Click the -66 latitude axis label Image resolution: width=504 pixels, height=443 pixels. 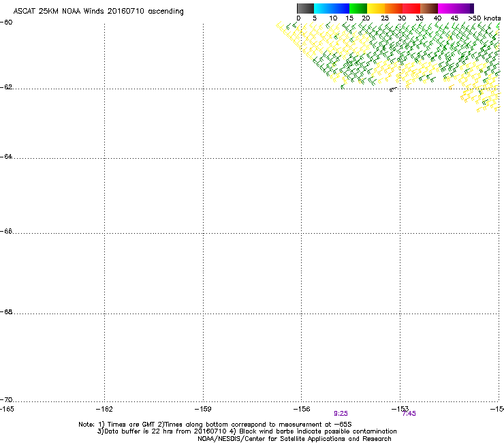click(6, 232)
